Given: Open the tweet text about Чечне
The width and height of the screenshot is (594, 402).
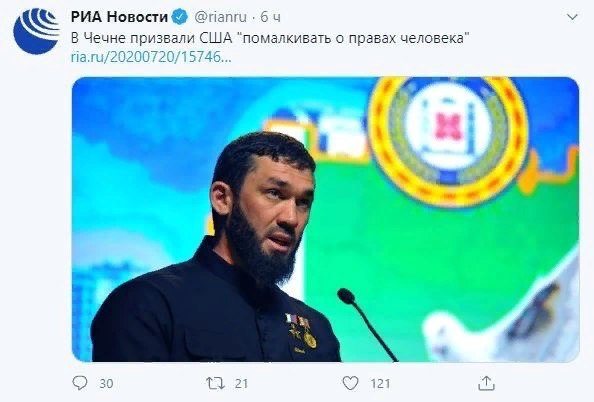Looking at the screenshot, I should click(270, 38).
